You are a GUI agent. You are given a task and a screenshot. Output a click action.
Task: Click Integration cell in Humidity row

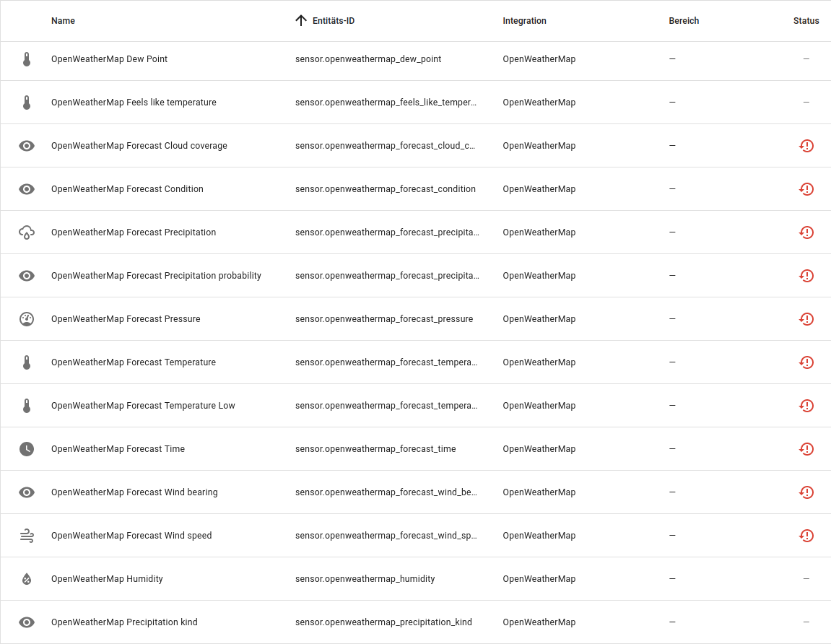539,579
